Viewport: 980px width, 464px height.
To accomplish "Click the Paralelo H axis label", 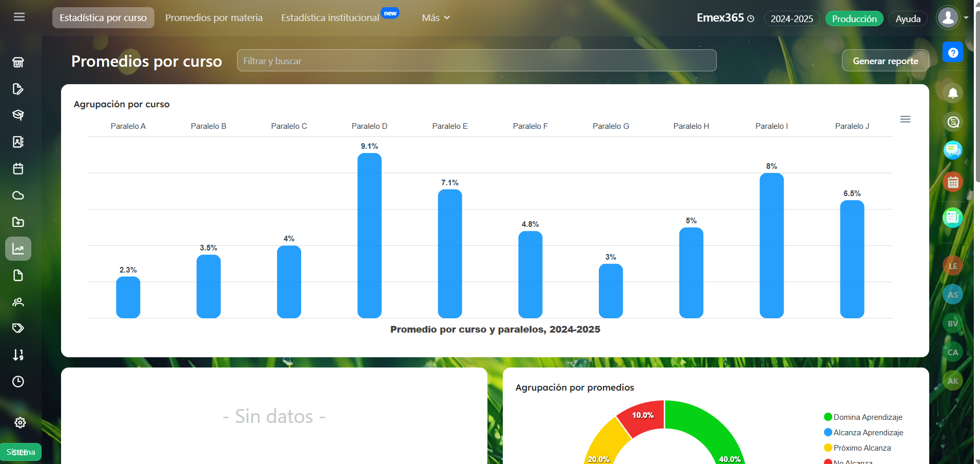I will click(x=691, y=126).
